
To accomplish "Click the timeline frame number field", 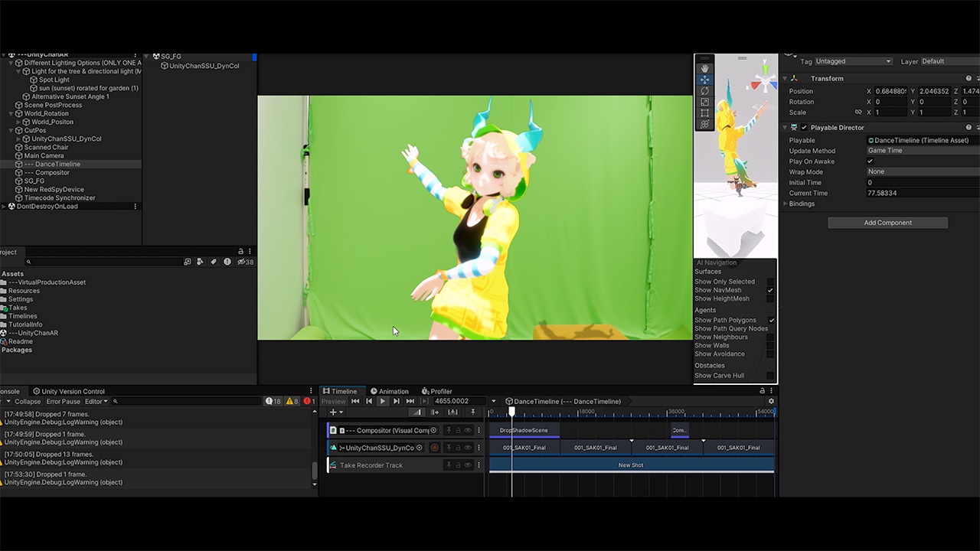I will (x=459, y=401).
